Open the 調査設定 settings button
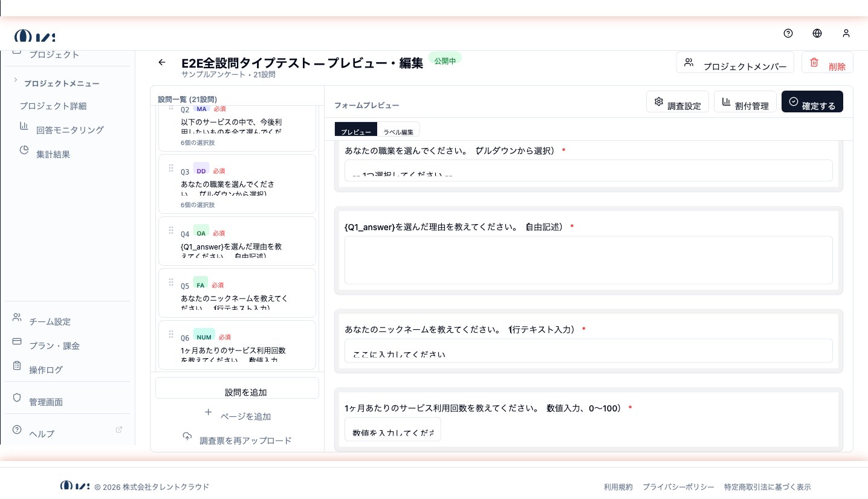 click(x=677, y=101)
